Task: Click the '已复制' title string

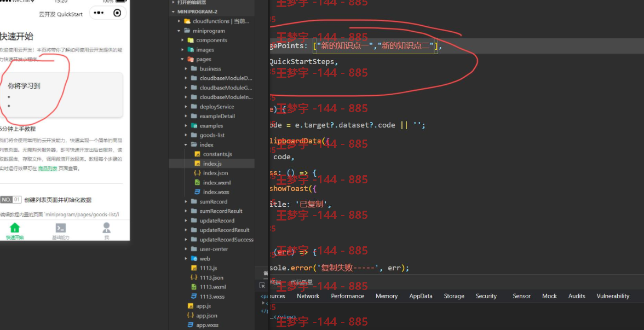Action: 312,204
